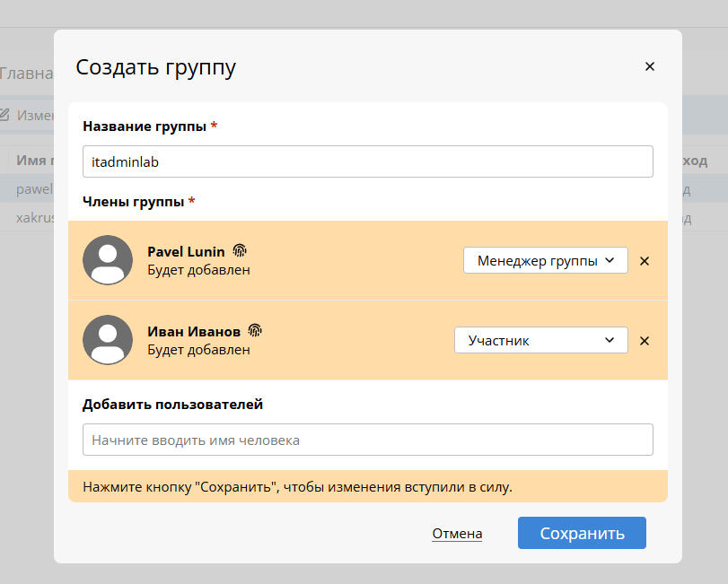728x584 pixels.
Task: Open Иван Иванов's role dropdown
Action: click(541, 340)
